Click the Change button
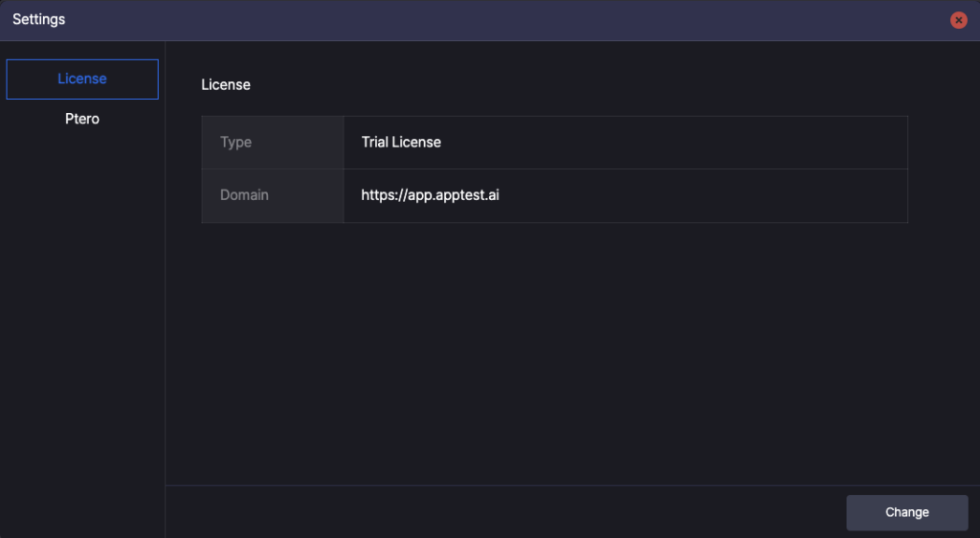 click(907, 512)
